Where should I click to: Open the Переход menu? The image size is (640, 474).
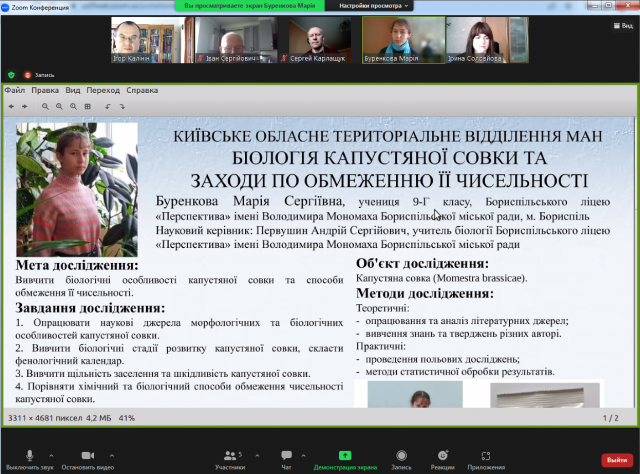[x=103, y=90]
